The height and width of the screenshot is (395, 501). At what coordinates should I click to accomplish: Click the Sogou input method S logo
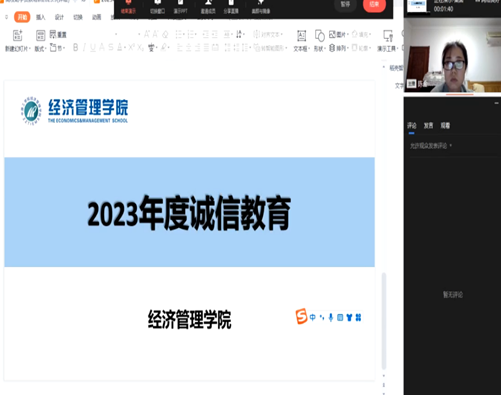tap(301, 316)
